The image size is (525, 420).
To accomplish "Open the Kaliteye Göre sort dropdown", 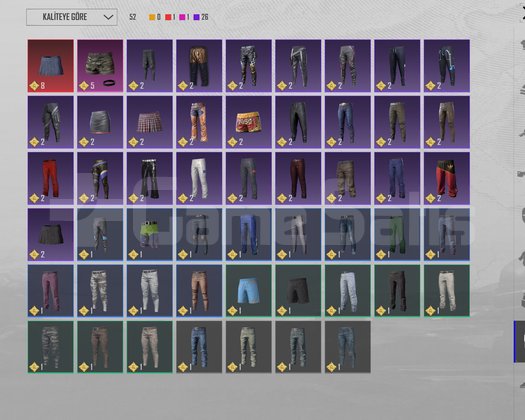I will tap(72, 17).
